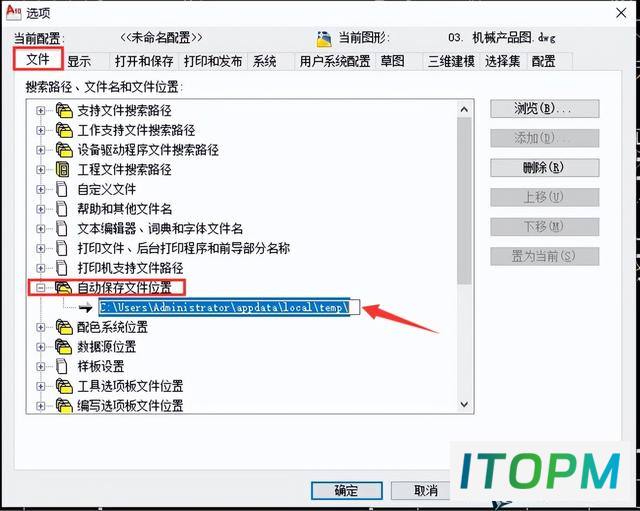Switch to the 显示 tab
This screenshot has height=511, width=640.
(x=79, y=62)
